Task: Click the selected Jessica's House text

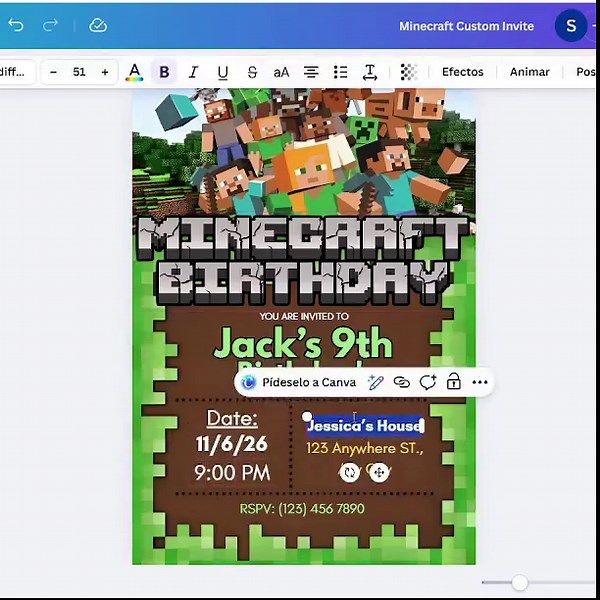Action: click(365, 426)
